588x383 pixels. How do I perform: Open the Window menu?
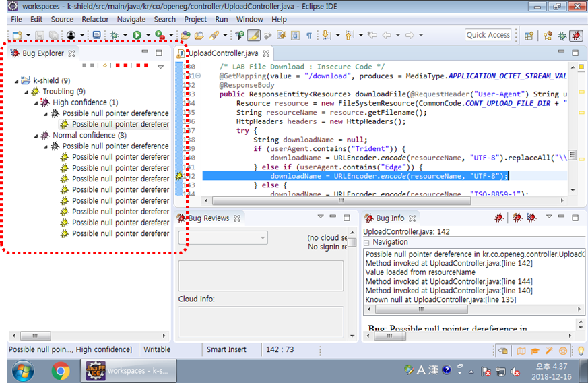(x=249, y=19)
